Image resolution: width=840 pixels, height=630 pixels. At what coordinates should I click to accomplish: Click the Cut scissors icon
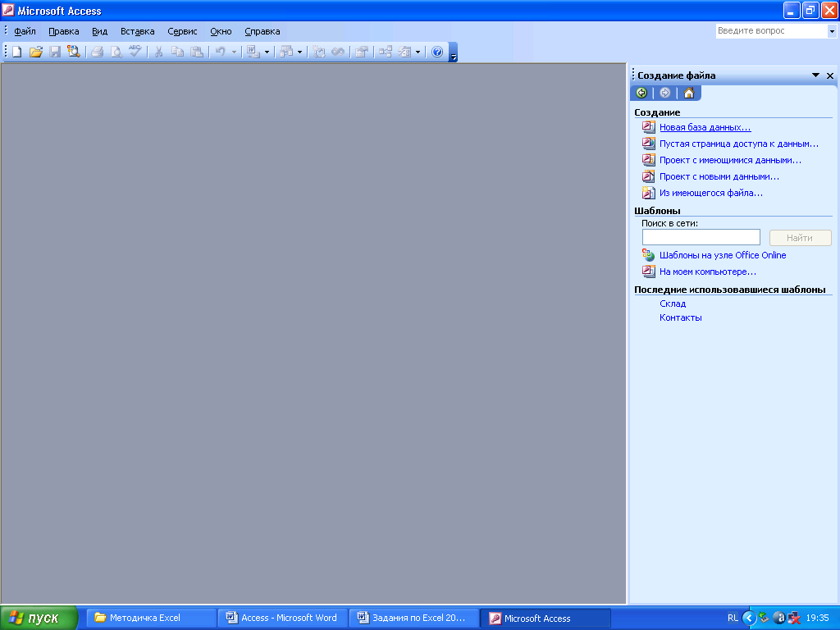[x=158, y=52]
